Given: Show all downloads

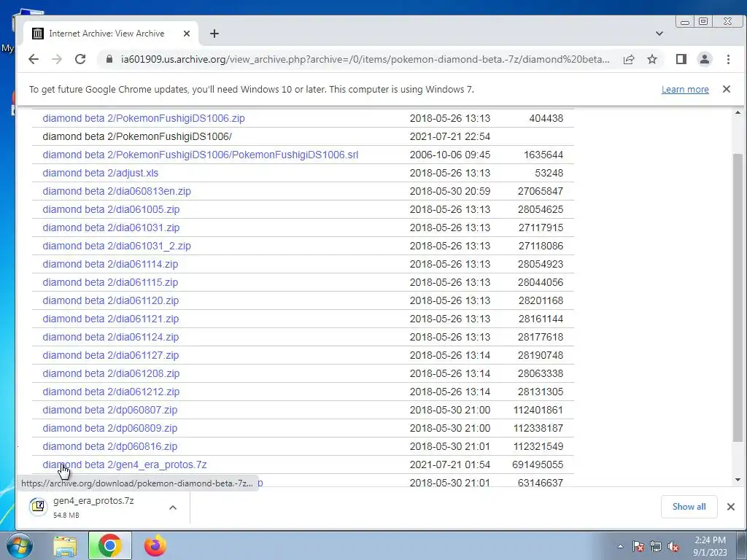Looking at the screenshot, I should tap(689, 507).
